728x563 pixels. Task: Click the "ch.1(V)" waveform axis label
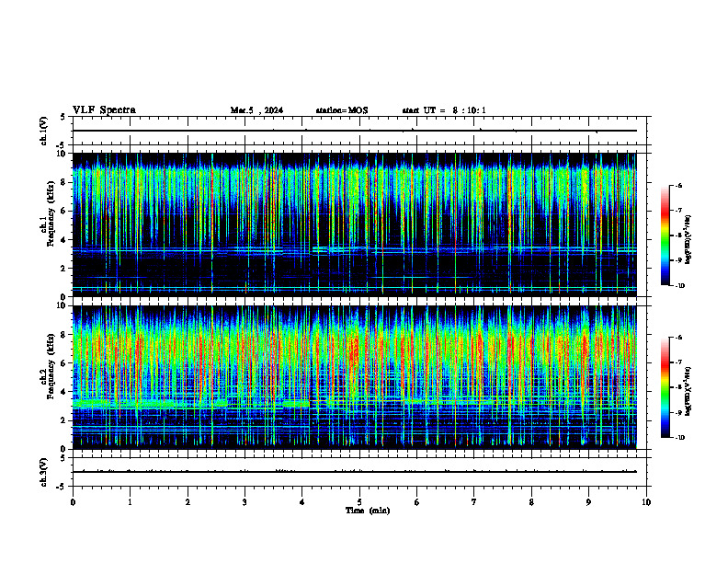(x=43, y=131)
